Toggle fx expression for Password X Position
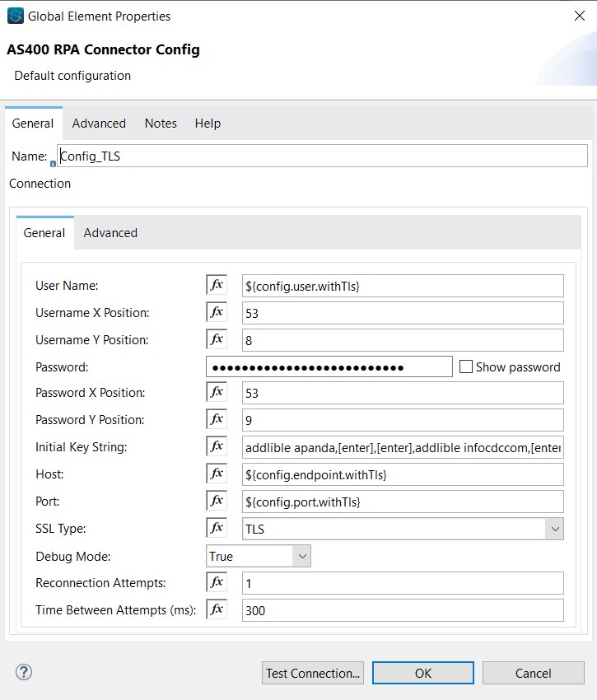Screen dimensions: 597x700 [x=217, y=392]
